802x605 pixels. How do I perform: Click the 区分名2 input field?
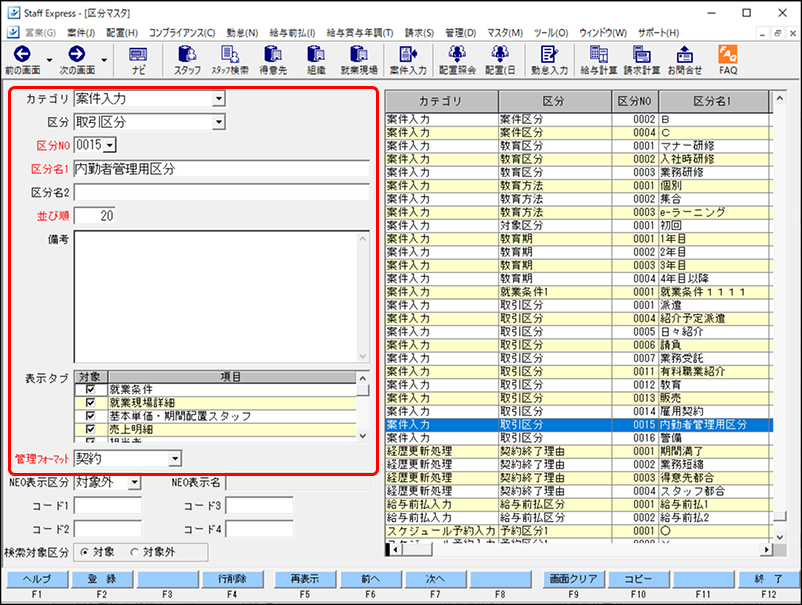221,192
